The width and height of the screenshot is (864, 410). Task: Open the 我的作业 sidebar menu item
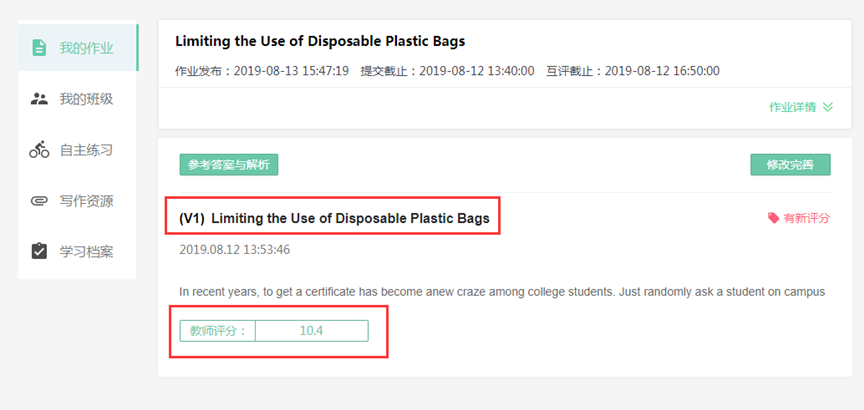[x=86, y=47]
